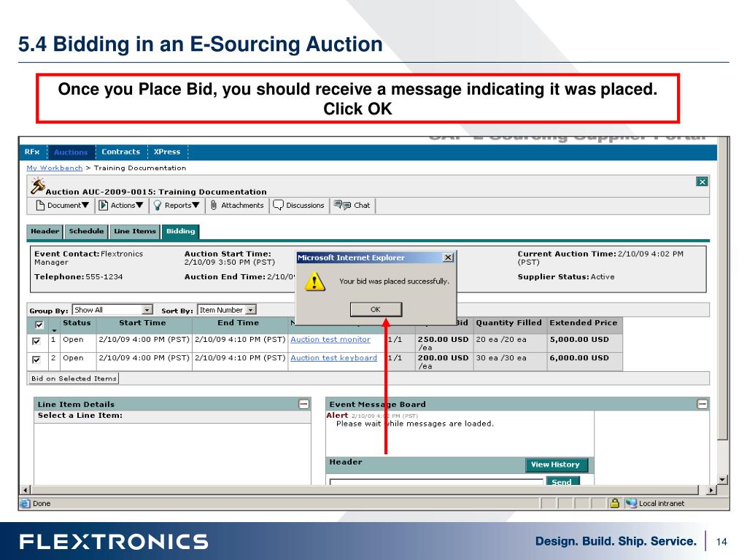Open the Sort By Item Number dropdown
This screenshot has width=747, height=560.
point(227,310)
